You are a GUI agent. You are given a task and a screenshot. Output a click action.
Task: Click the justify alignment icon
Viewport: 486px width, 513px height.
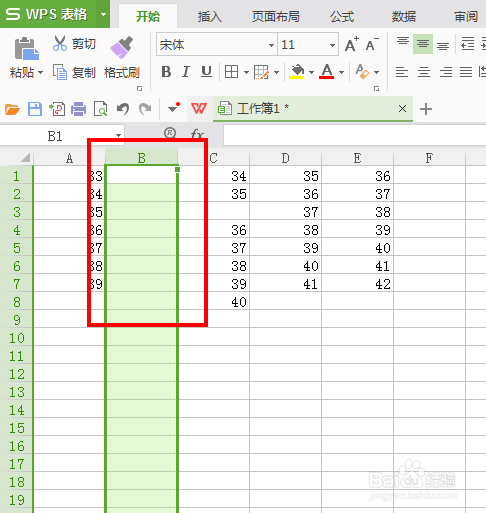pos(466,72)
